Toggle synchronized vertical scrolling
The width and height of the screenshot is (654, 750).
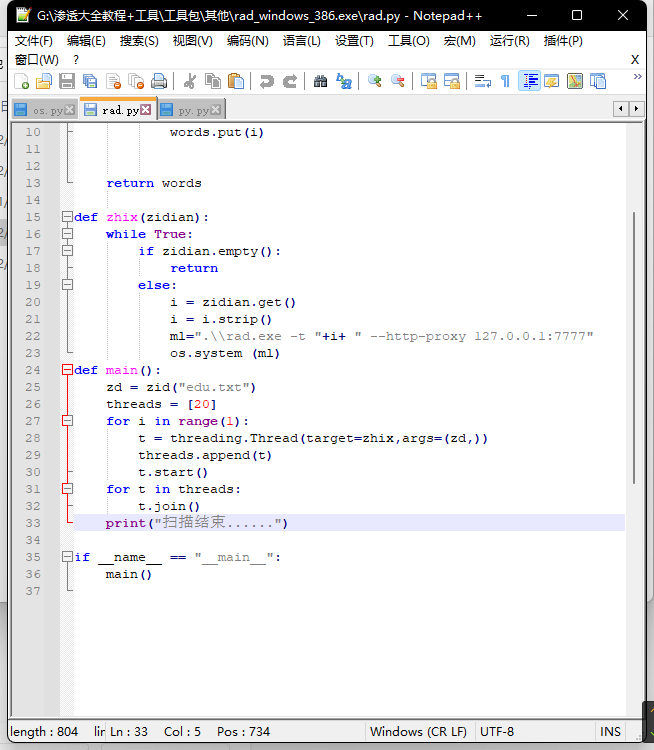[428, 81]
